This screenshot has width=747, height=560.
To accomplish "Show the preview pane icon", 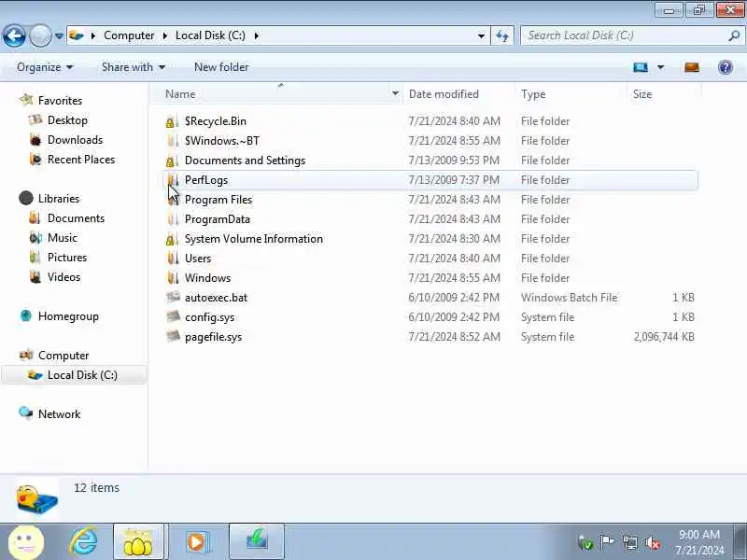I will tap(692, 67).
